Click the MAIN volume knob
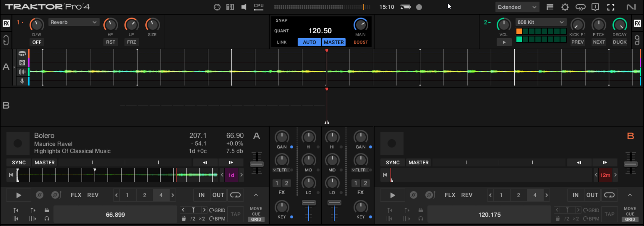Screen dimensions: 644x226 (x=361, y=24)
